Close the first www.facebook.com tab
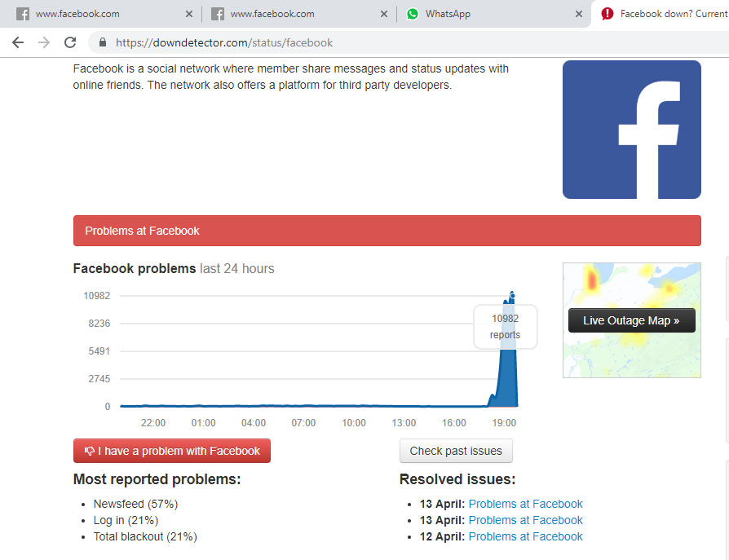This screenshot has width=729, height=560. tap(188, 14)
